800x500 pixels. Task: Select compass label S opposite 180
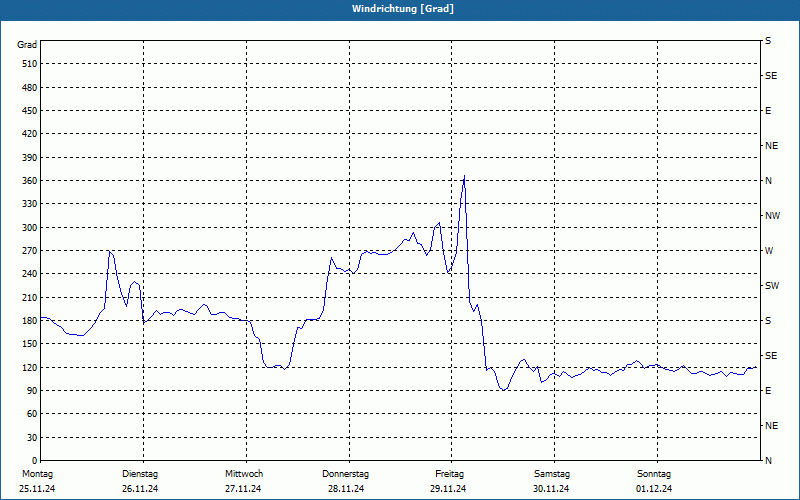click(x=768, y=320)
